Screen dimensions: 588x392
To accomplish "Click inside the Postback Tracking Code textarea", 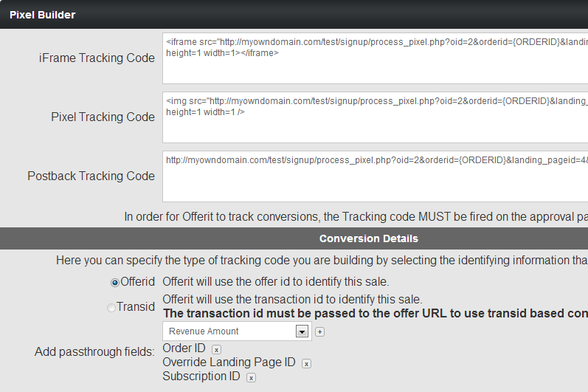I will point(375,176).
